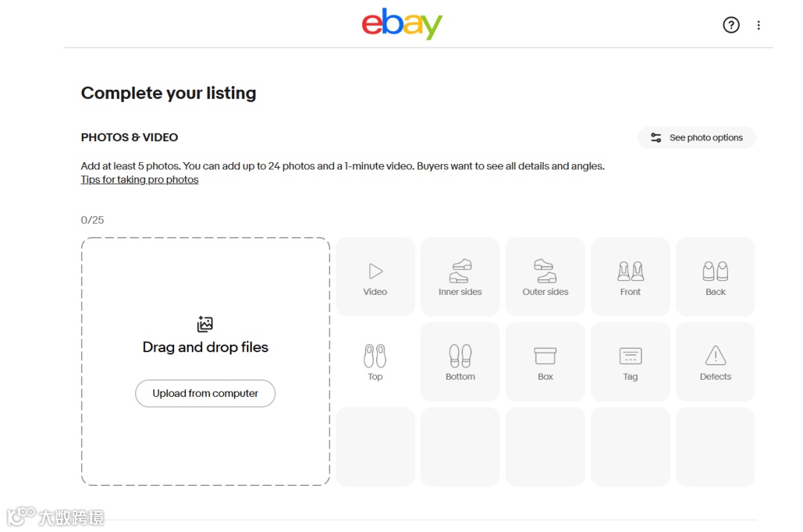Select the Video photo slot
The width and height of the screenshot is (803, 532).
click(375, 277)
